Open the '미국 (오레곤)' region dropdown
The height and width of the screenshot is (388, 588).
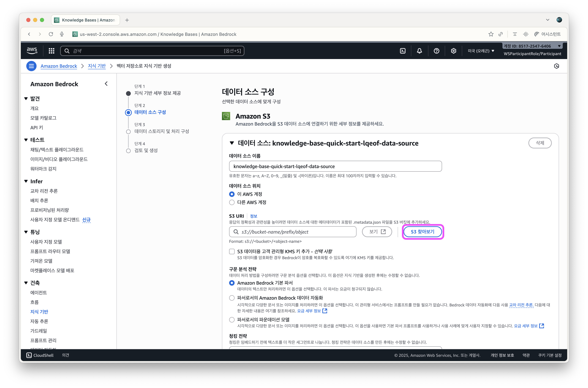click(x=481, y=51)
